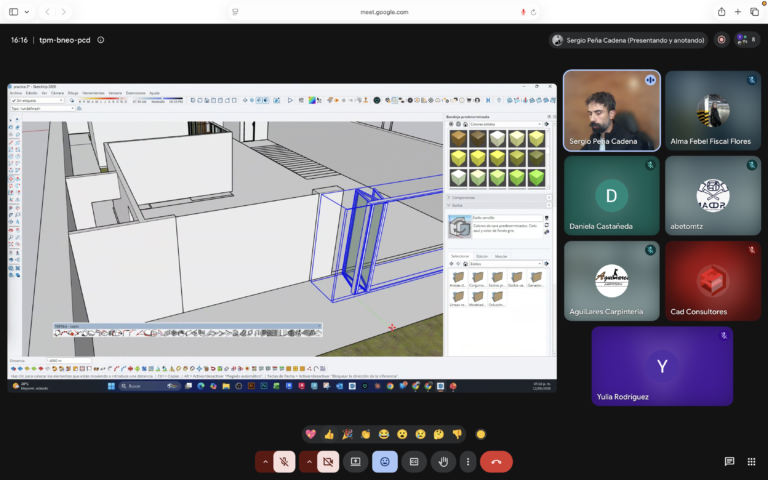Pick the bright green color swatch
This screenshot has width=768, height=480.
pos(536,178)
